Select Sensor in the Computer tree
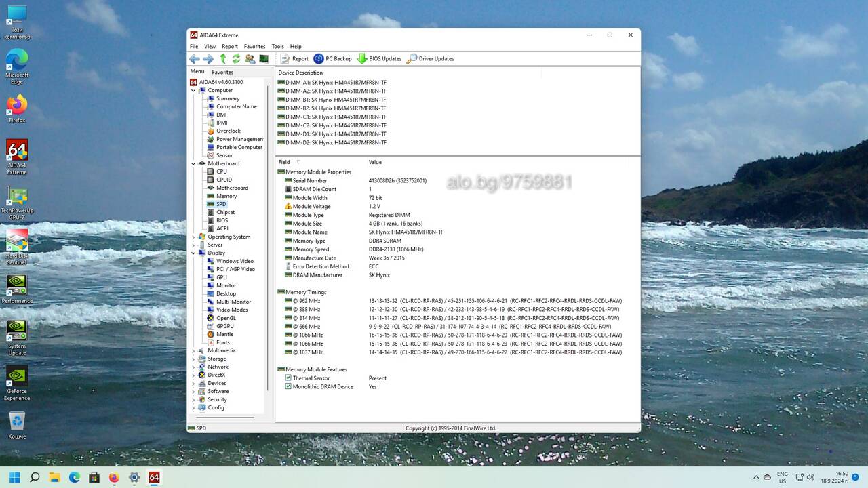868x488 pixels. click(224, 155)
